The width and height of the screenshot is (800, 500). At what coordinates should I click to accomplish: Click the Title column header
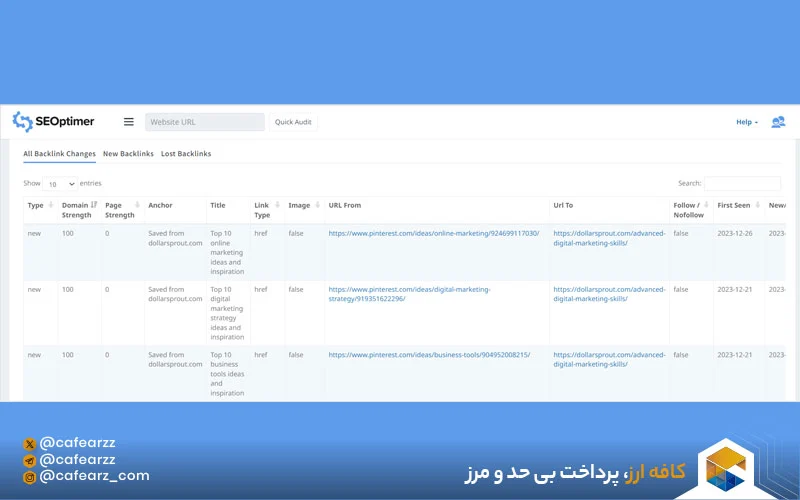(x=218, y=205)
